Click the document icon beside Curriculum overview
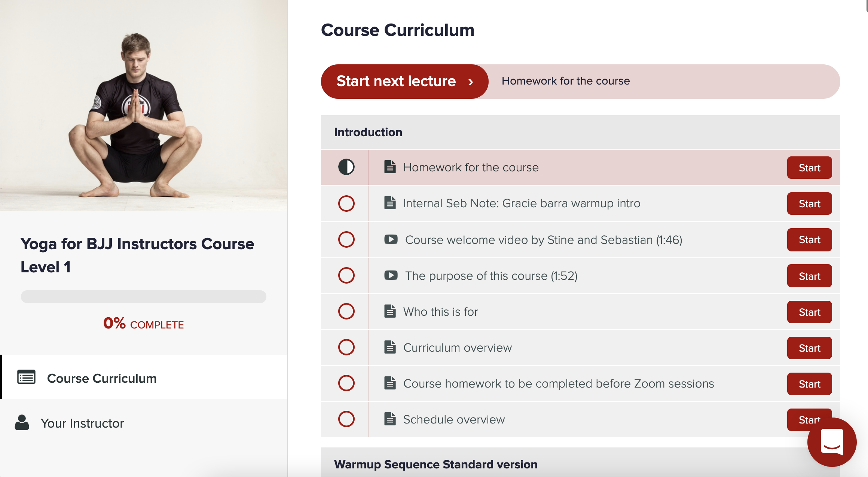868x477 pixels. pos(390,347)
